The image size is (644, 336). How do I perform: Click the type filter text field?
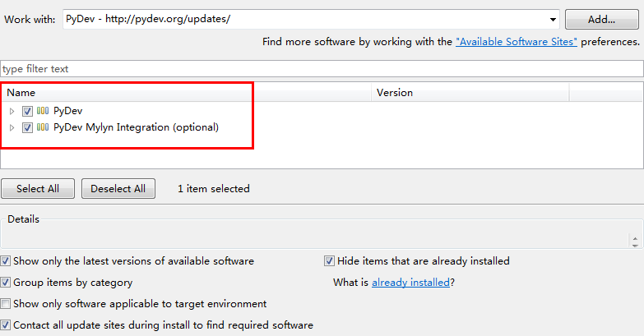(x=322, y=68)
